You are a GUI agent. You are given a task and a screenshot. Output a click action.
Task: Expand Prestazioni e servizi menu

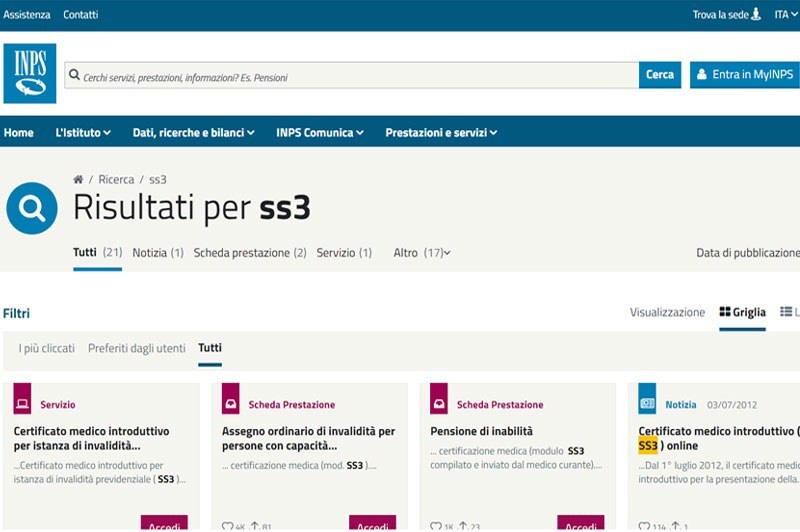(x=441, y=133)
